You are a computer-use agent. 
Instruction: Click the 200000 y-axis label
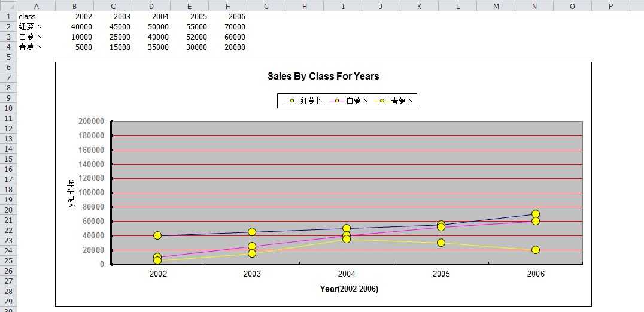[x=91, y=121]
